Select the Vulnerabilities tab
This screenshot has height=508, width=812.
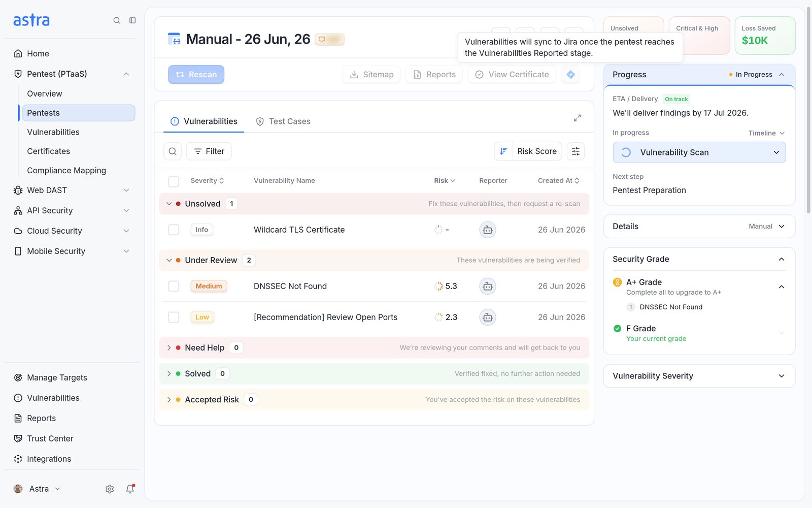[x=204, y=121]
